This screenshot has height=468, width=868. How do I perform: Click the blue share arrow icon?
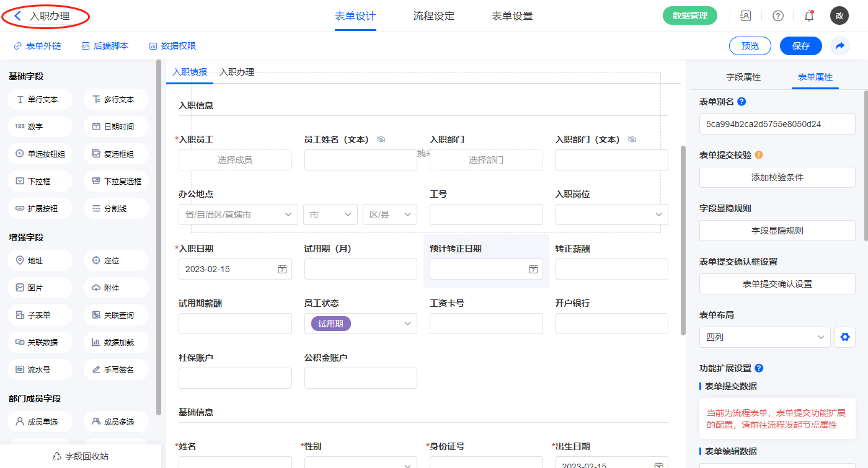840,46
